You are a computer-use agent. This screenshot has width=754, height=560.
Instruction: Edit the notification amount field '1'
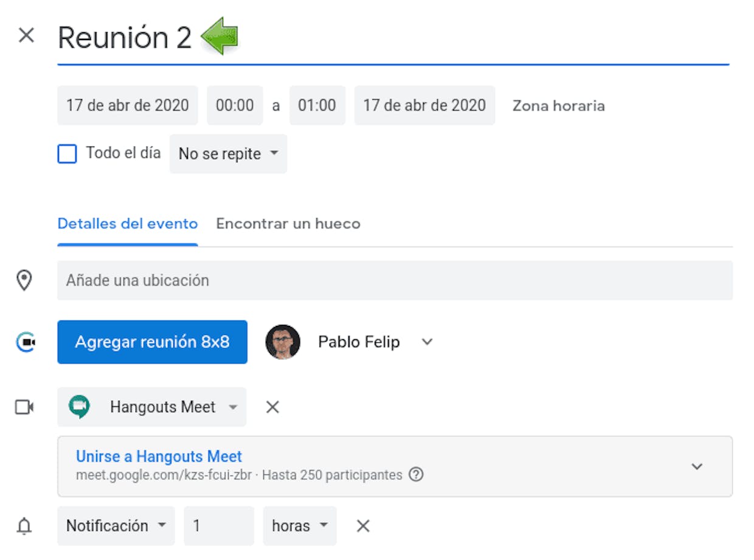coord(219,526)
